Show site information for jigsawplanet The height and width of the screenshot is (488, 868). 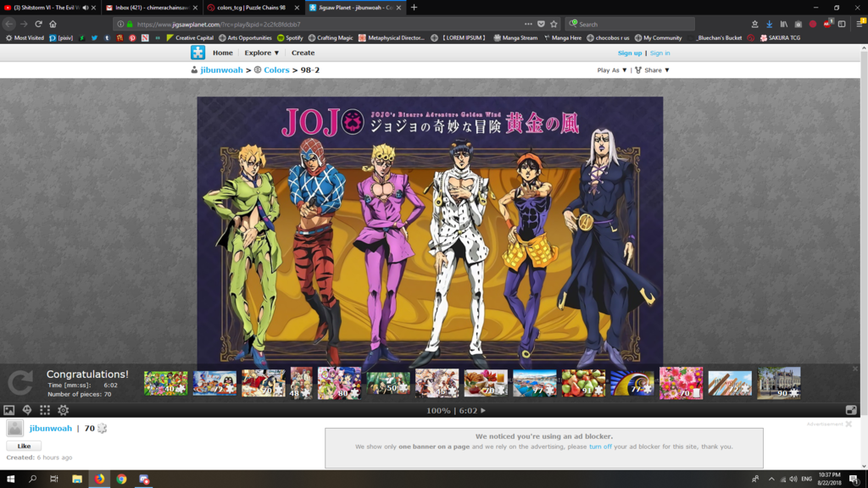[120, 24]
